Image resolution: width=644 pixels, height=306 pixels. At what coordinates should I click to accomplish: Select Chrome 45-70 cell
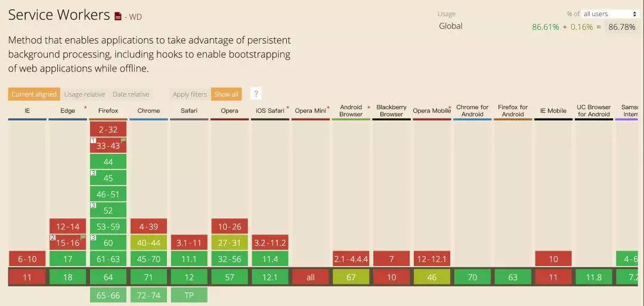pyautogui.click(x=148, y=259)
